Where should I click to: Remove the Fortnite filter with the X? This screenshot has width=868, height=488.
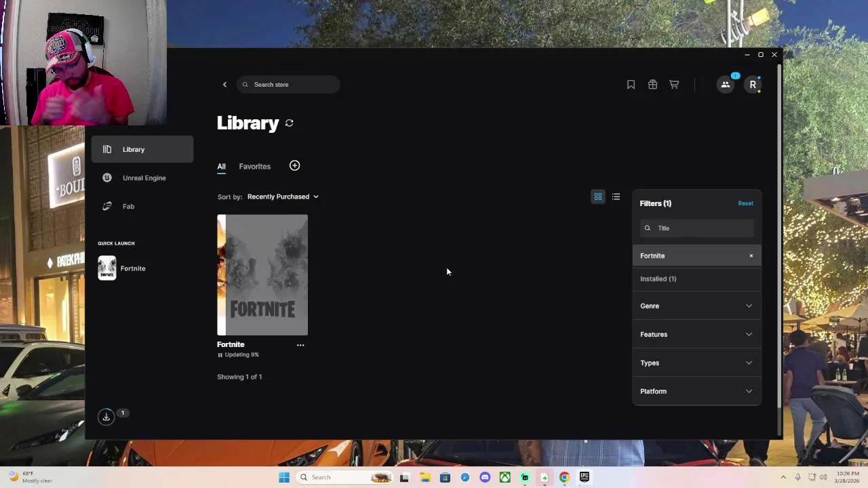coord(751,256)
